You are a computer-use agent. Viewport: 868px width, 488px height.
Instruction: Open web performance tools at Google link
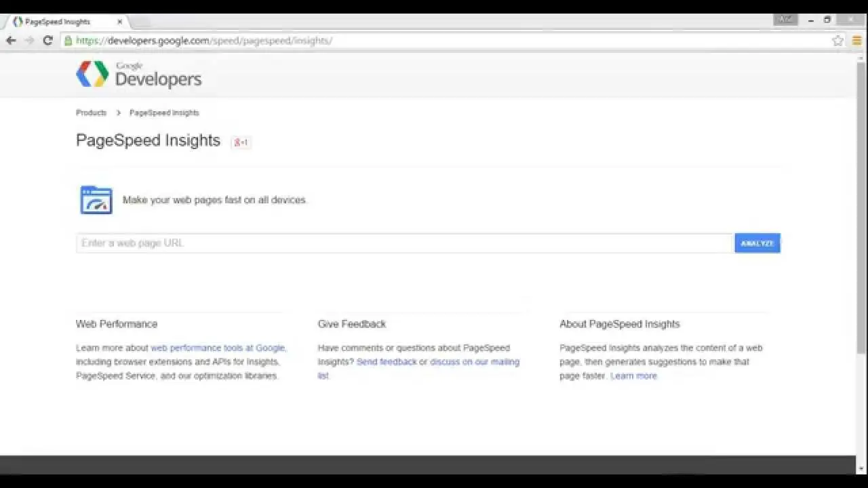pos(218,348)
